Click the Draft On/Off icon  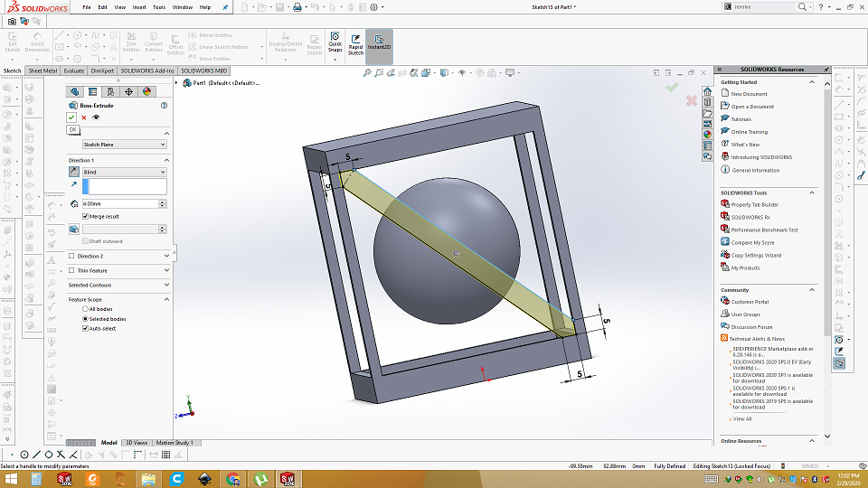point(73,229)
